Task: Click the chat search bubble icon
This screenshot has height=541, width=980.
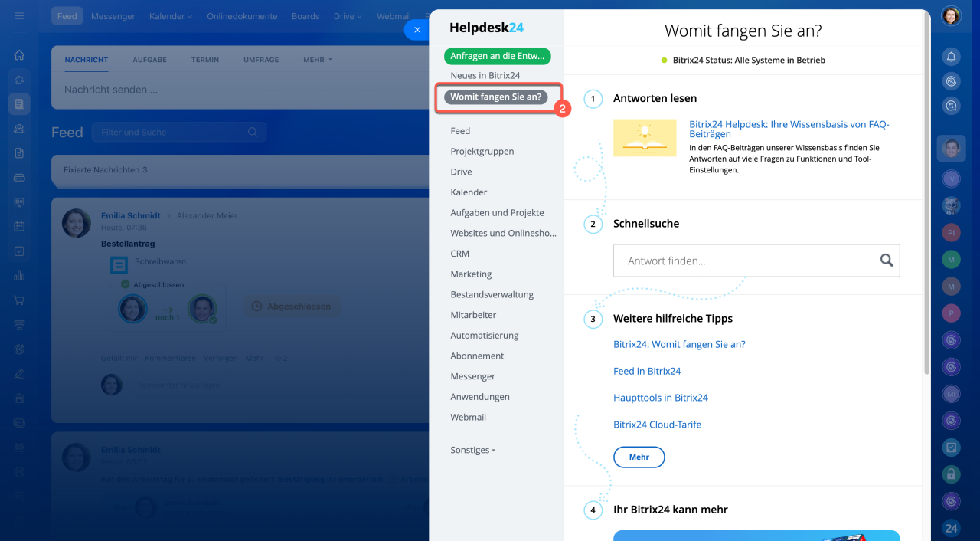Action: (x=951, y=106)
